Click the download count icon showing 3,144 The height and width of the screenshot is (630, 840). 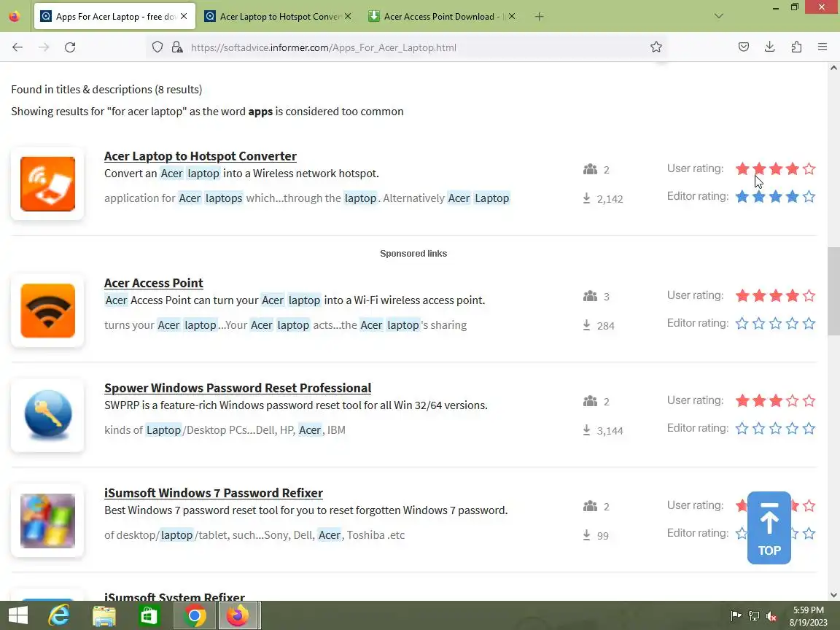point(586,430)
